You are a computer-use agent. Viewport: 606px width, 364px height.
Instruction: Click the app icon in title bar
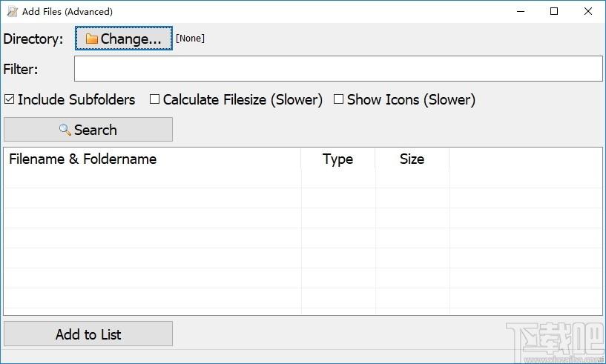12,11
